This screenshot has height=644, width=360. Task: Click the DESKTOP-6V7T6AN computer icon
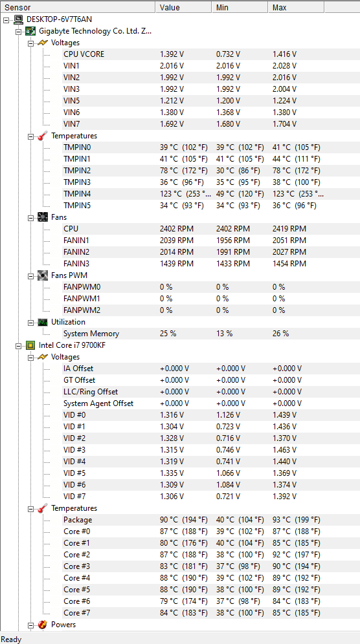coord(19,19)
